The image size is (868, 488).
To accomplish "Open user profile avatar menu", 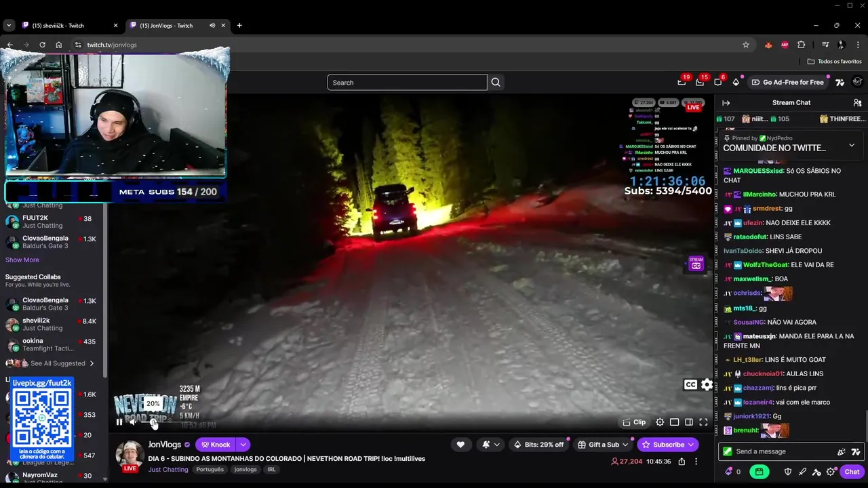I will 857,82.
